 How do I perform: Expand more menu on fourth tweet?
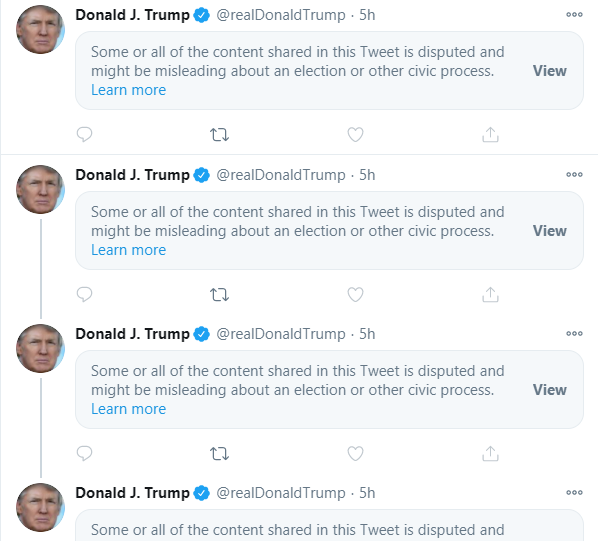[x=574, y=493]
